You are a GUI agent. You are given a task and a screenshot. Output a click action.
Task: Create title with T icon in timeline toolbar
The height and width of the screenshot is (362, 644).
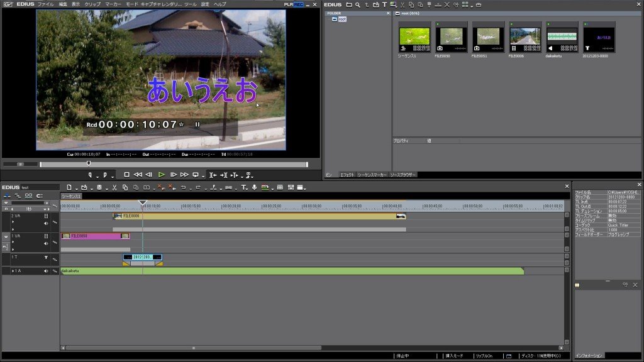pyautogui.click(x=243, y=187)
